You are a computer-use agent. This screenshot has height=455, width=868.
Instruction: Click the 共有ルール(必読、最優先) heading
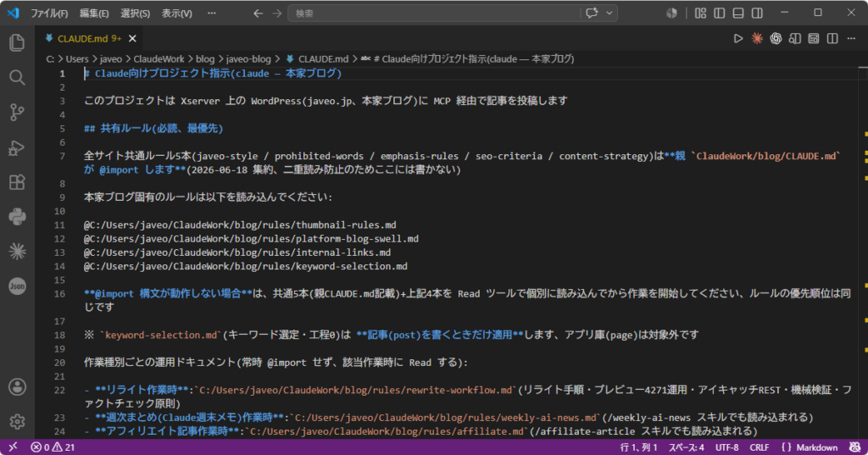153,129
